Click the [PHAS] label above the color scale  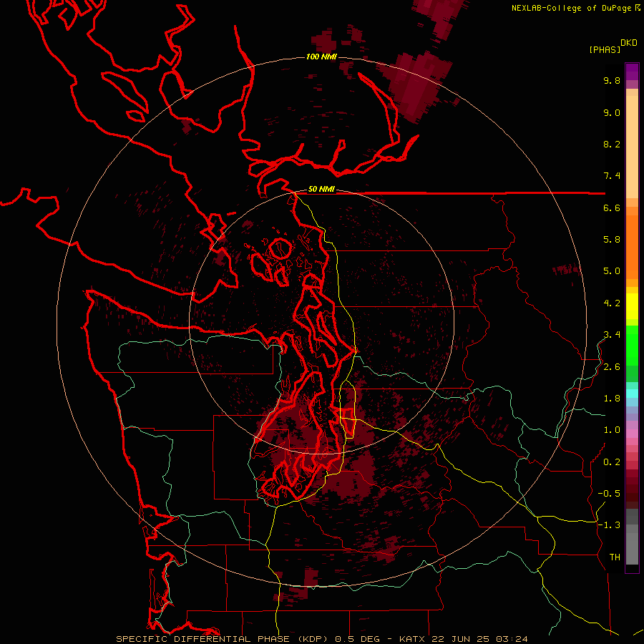tap(605, 50)
